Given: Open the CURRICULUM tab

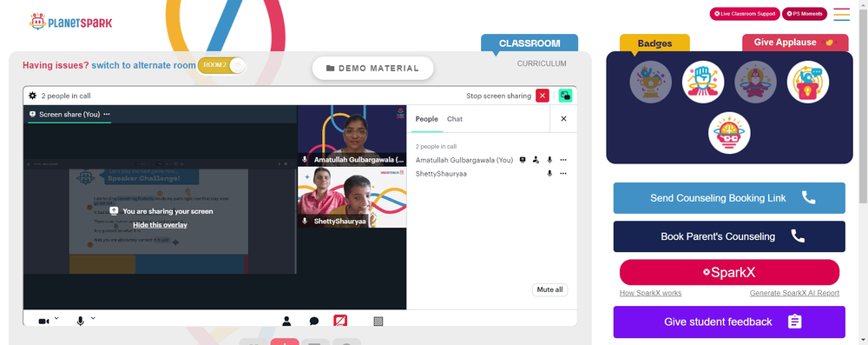Looking at the screenshot, I should (542, 63).
